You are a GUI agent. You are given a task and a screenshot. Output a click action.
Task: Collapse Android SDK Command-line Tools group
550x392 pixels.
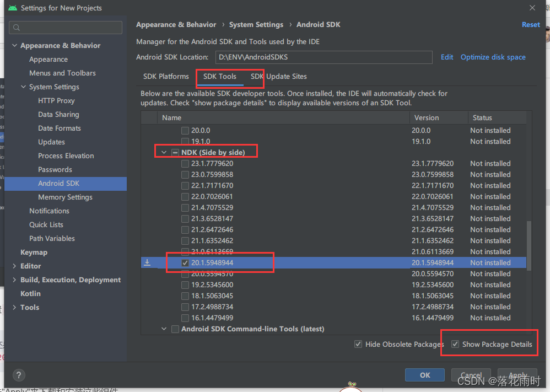[164, 329]
